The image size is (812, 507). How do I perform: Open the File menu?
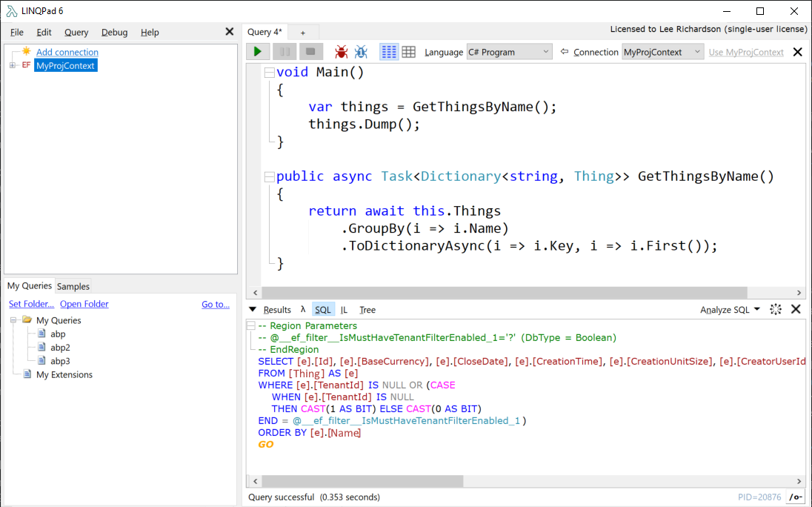tap(16, 32)
